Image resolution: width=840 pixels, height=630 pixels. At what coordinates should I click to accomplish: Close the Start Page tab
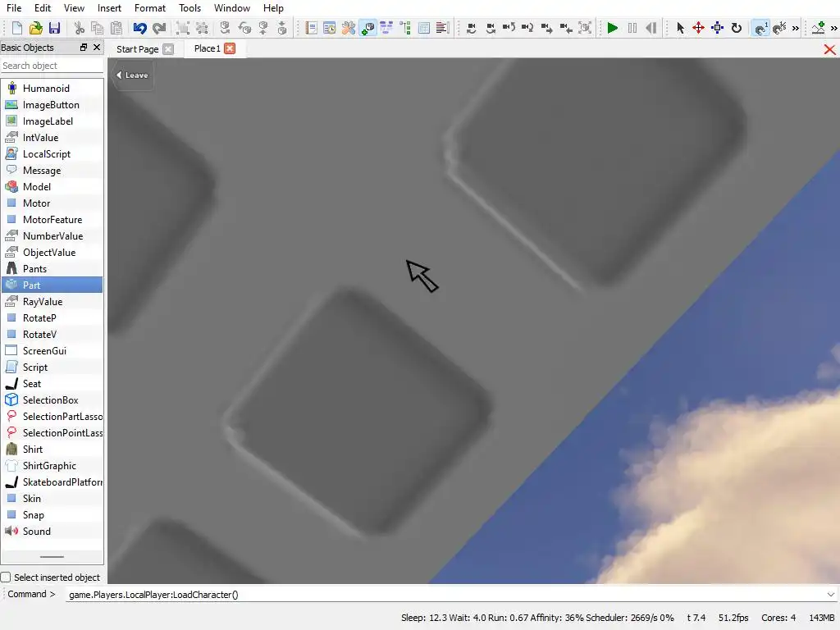point(168,48)
